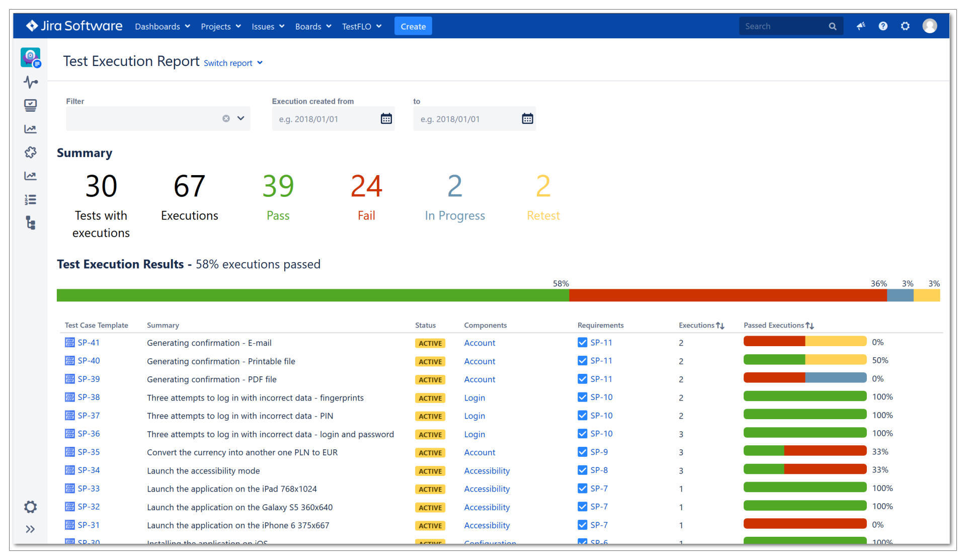Open requirement SP-11 in SP-40 row
966x560 pixels.
[601, 361]
